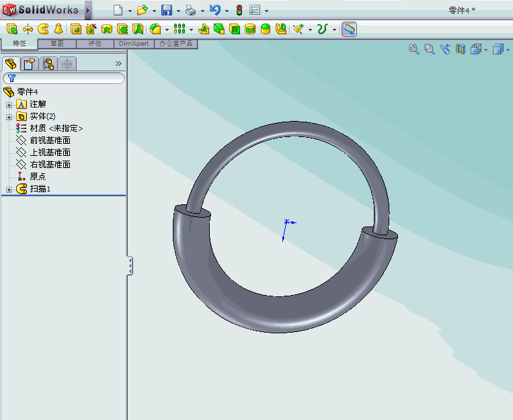The width and height of the screenshot is (513, 420).
Task: Select the Dome tool icon
Action: click(x=266, y=29)
